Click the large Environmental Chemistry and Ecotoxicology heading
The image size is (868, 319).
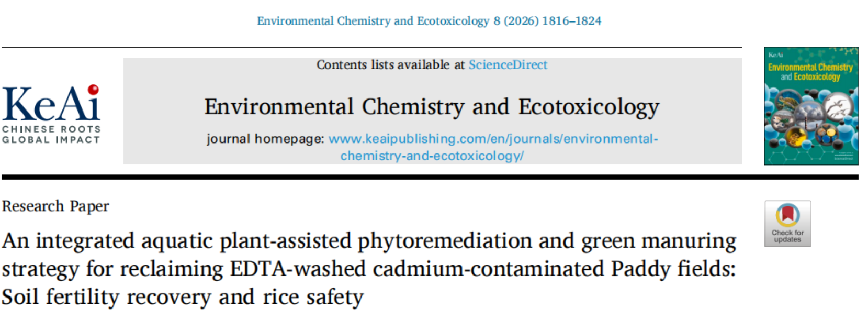click(x=432, y=107)
